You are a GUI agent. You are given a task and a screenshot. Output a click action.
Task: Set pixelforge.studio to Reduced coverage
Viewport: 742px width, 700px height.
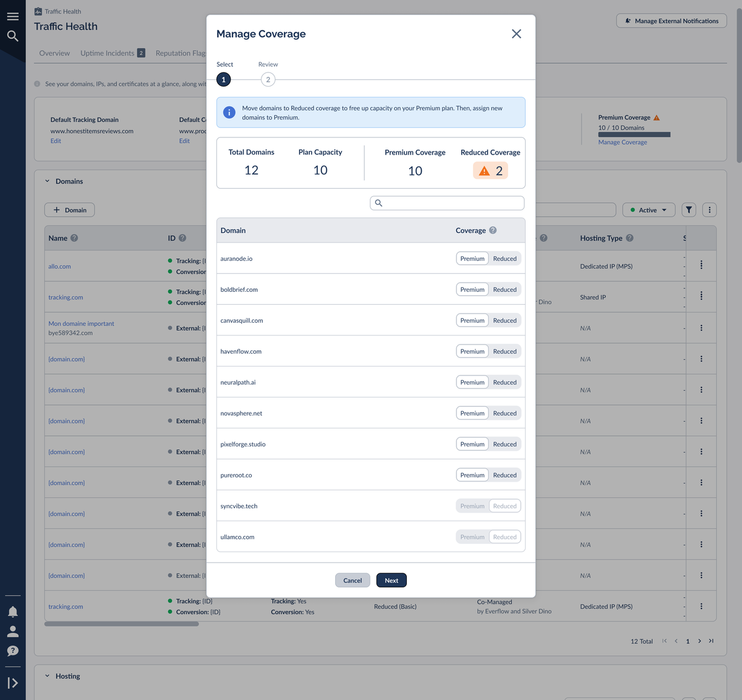pos(505,444)
